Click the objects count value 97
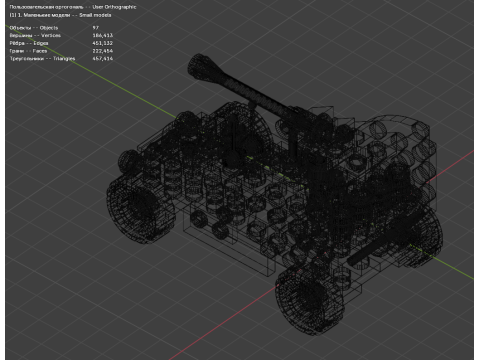 [96, 28]
